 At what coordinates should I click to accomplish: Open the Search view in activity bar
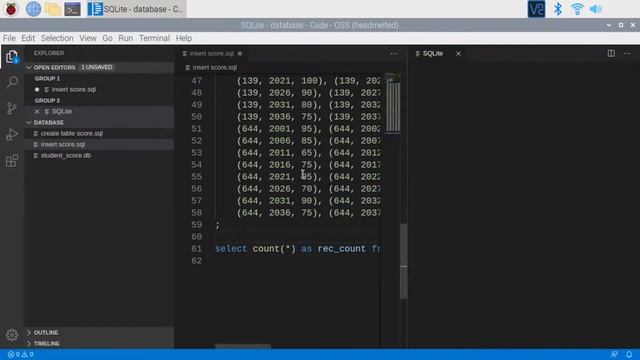(12, 82)
